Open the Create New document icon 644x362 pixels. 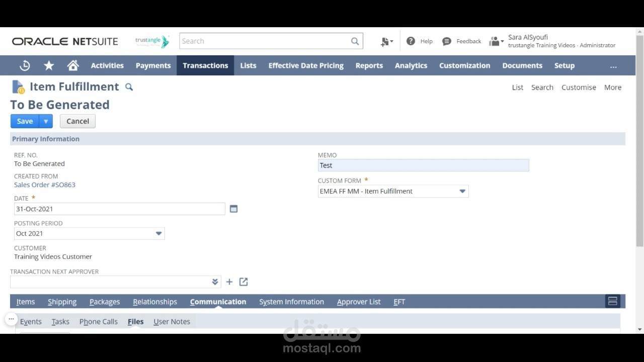click(386, 42)
